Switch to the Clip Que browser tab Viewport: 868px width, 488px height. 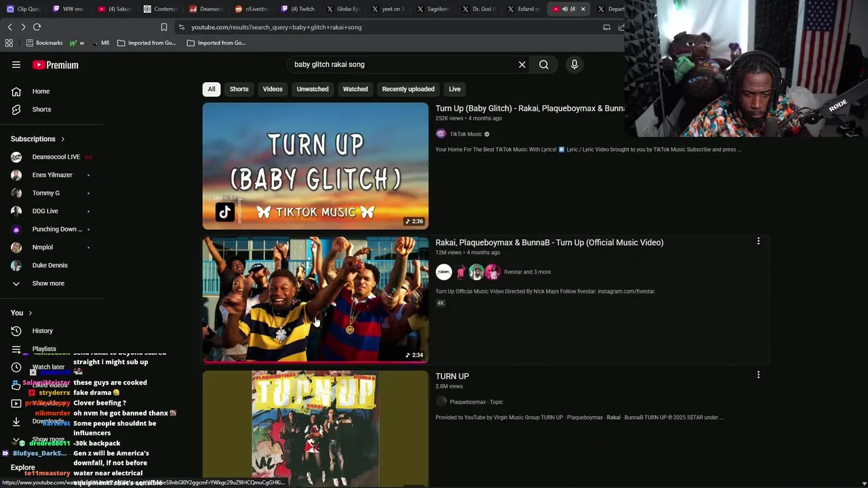24,9
